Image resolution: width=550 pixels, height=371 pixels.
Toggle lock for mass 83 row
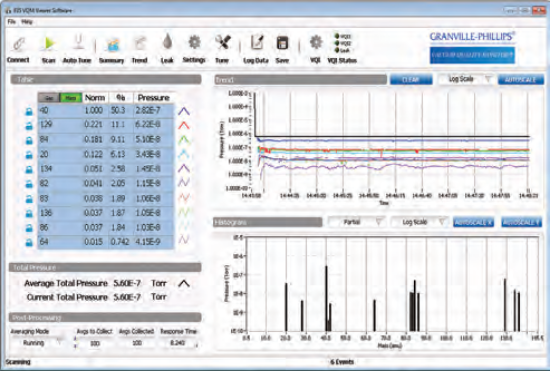(29, 199)
